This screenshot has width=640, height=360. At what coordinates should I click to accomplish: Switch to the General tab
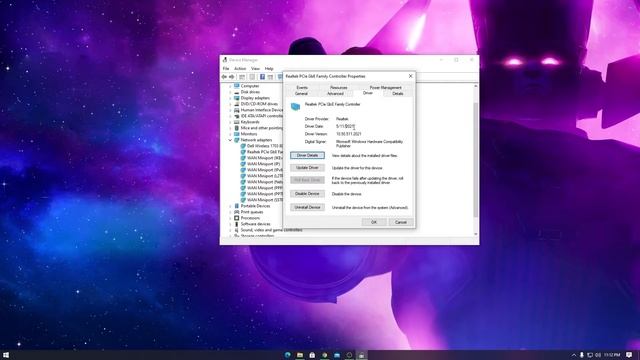[301, 93]
